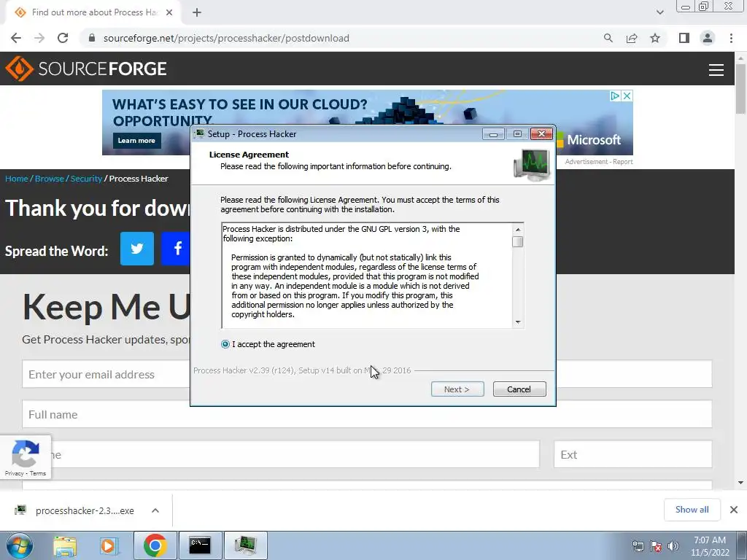Go to the Browse breadcrumb
Viewport: 747px width, 560px height.
(x=50, y=179)
